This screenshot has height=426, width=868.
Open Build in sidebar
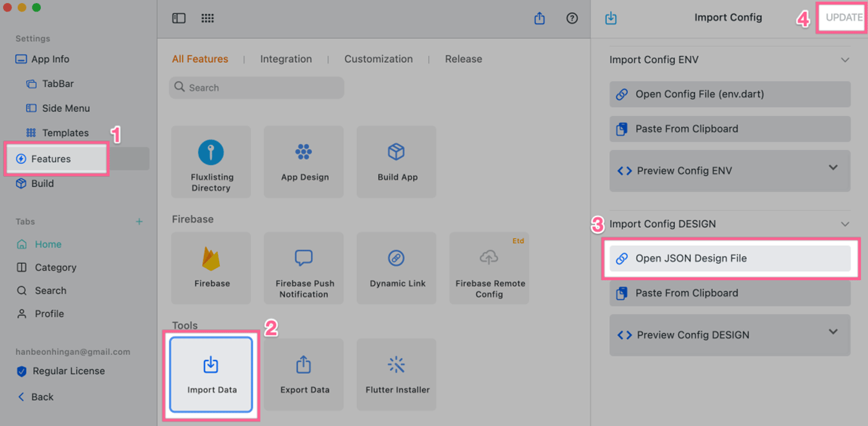[x=35, y=183]
